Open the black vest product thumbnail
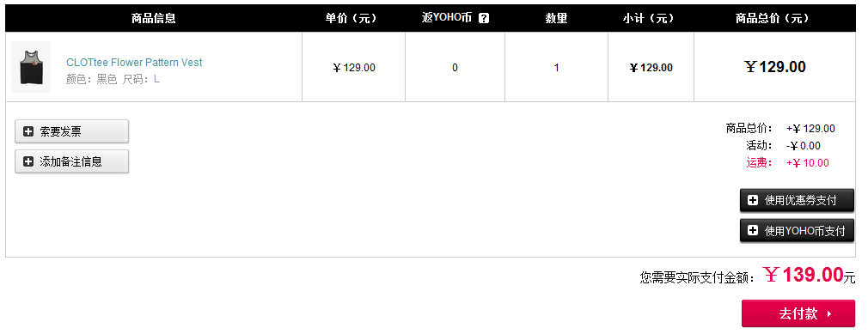The image size is (868, 334). pos(32,67)
